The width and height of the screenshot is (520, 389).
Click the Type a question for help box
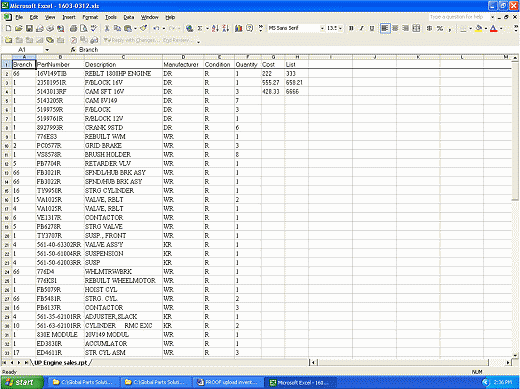tap(458, 17)
